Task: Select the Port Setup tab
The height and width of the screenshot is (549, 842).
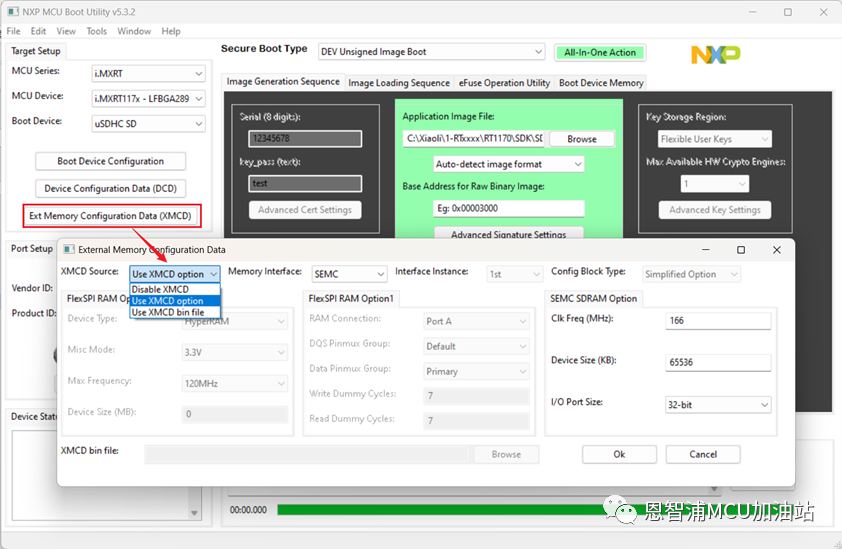Action: click(x=32, y=249)
